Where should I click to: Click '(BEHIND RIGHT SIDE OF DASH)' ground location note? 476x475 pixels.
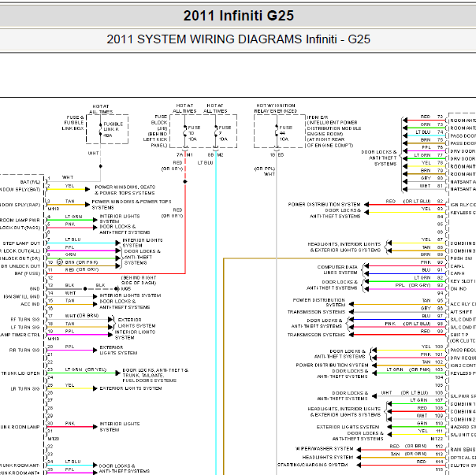pyautogui.click(x=139, y=280)
